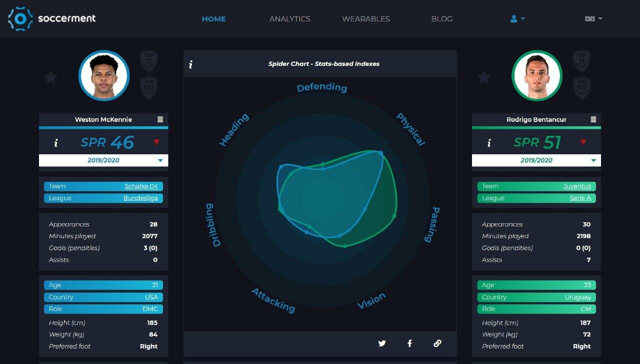The width and height of the screenshot is (640, 364).
Task: Open the Schalke 04 team link
Action: point(141,186)
